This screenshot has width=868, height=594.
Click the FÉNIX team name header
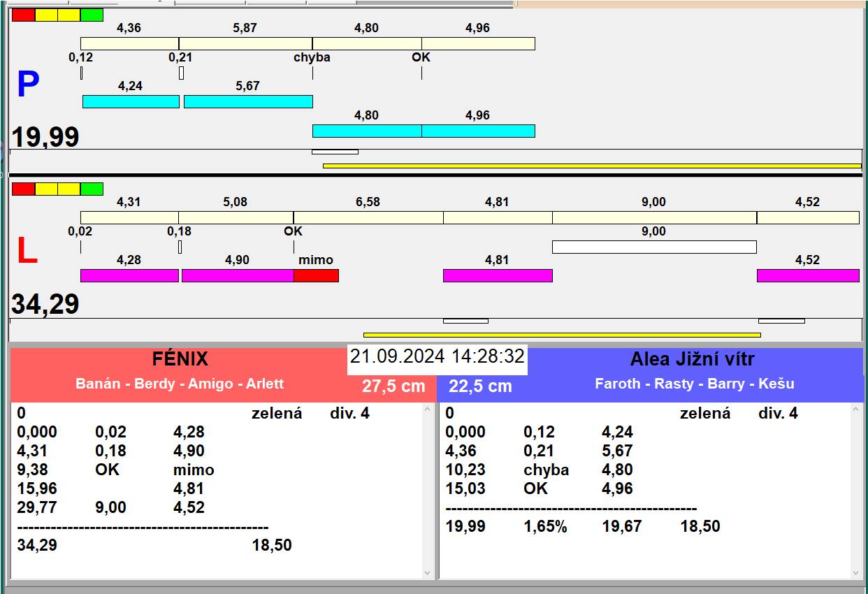pos(180,359)
